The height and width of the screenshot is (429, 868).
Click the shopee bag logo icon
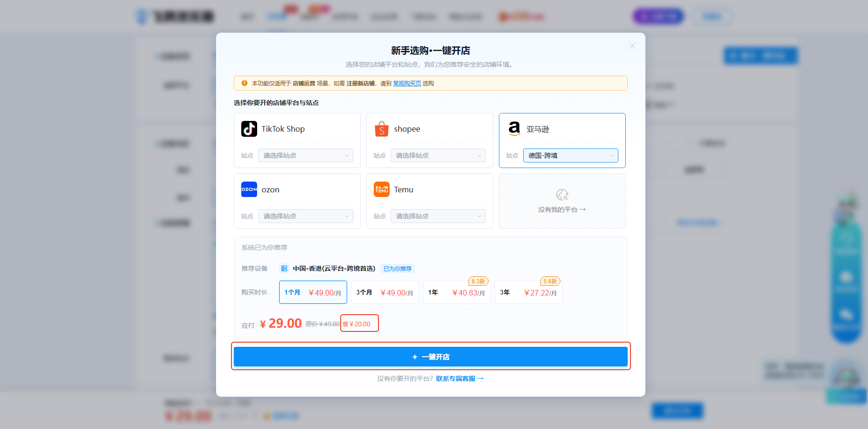[382, 129]
